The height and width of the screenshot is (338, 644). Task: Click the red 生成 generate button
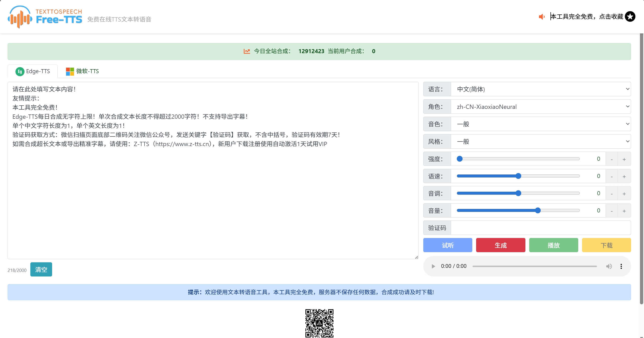pos(500,245)
